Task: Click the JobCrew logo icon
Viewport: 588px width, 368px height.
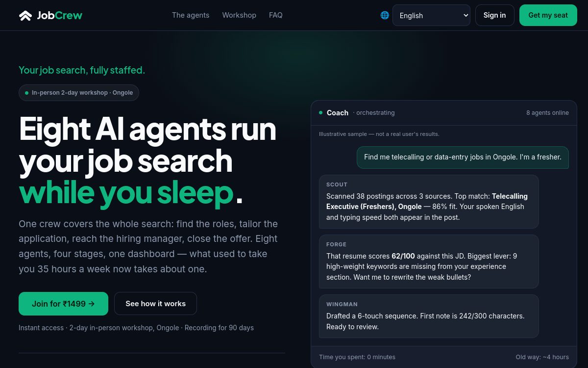Action: [25, 15]
